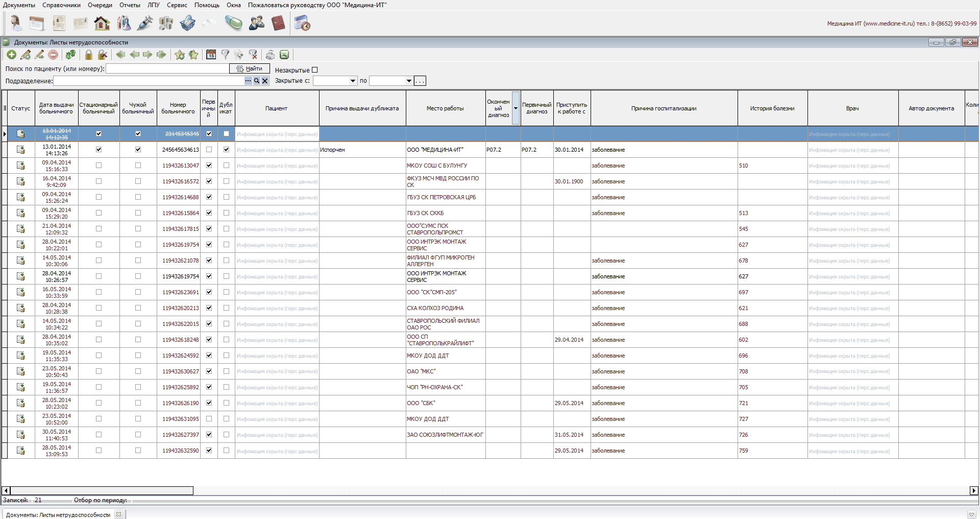Toggle Первичный checkbox in row 119432631095
This screenshot has width=980, height=519.
pos(209,419)
